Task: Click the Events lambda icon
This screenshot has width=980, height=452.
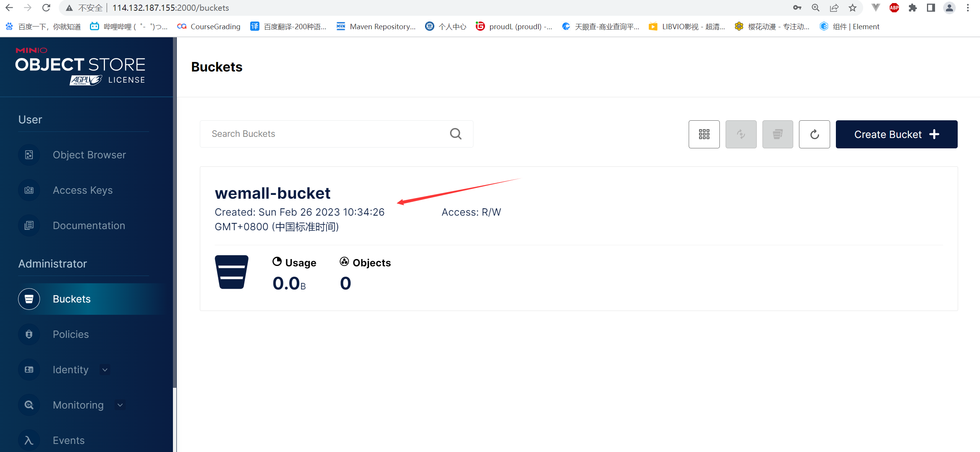Action: coord(29,440)
